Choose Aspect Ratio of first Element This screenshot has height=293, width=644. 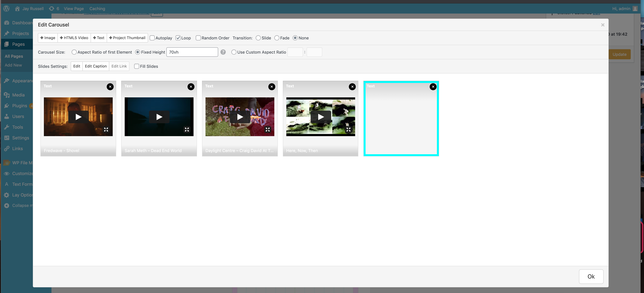tap(74, 52)
